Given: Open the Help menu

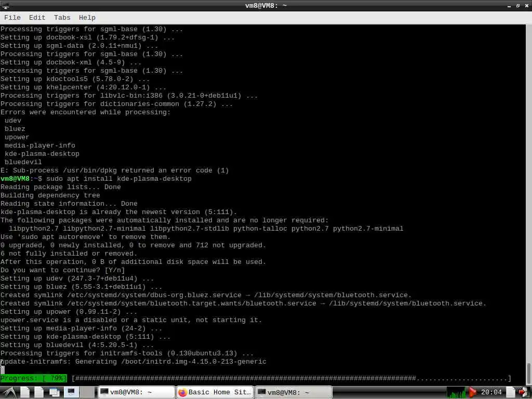Looking at the screenshot, I should [87, 18].
